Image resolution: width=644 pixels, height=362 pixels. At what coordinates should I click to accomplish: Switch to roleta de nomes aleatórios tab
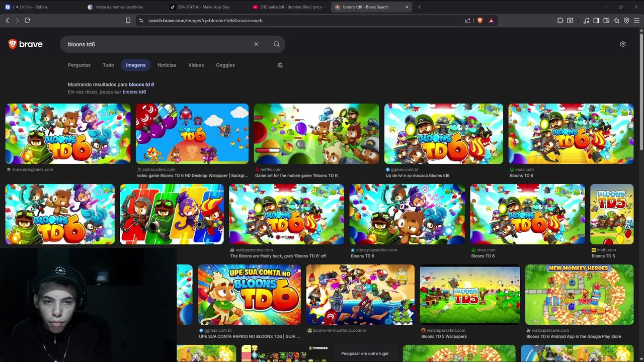tap(123, 7)
